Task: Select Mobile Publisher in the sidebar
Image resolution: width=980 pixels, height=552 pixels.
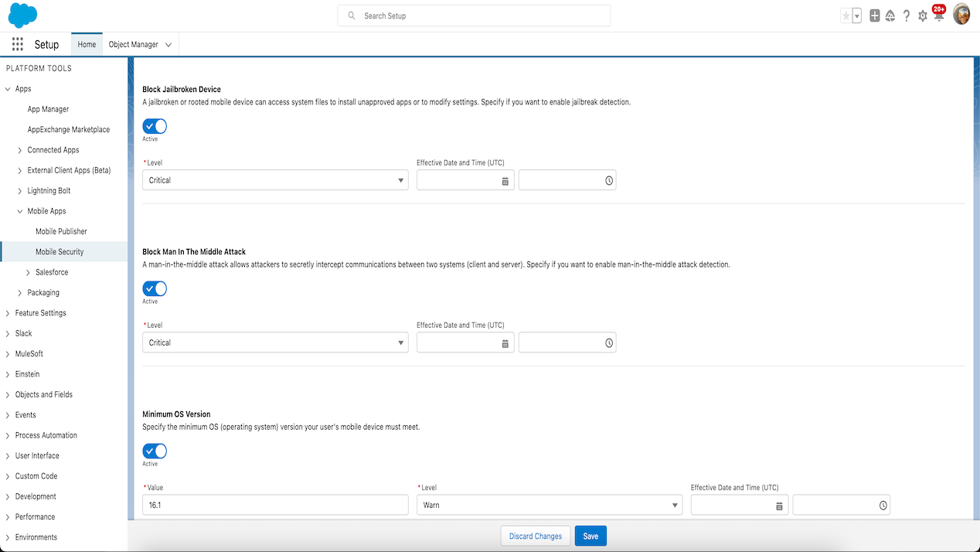Action: click(x=61, y=231)
